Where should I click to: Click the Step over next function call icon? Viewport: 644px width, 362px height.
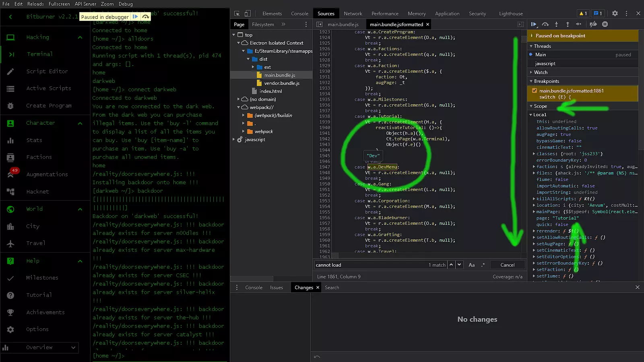pos(545,25)
